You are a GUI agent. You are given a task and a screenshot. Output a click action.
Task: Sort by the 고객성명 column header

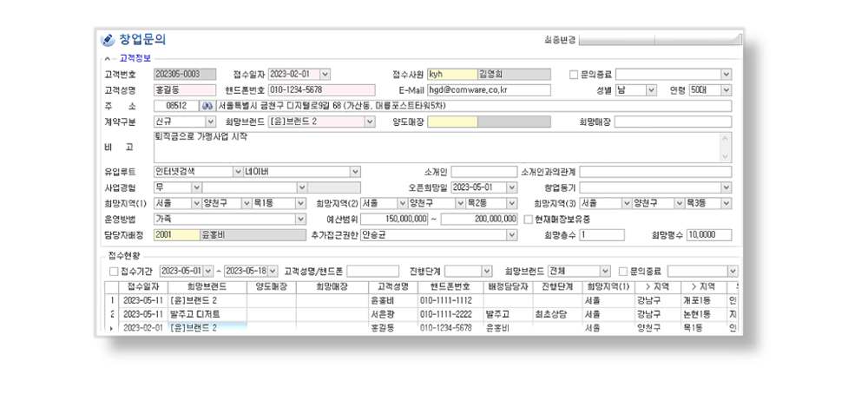tap(393, 286)
